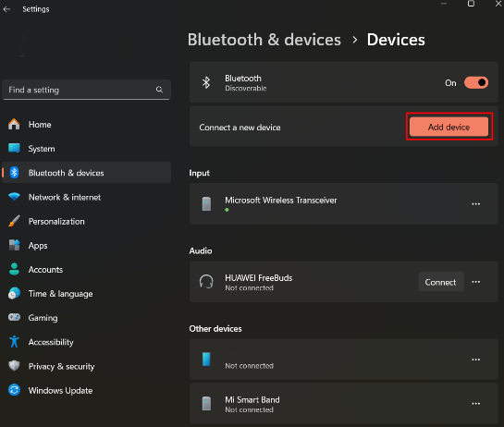Open Windows Update page
This screenshot has width=504, height=427.
[86, 390]
